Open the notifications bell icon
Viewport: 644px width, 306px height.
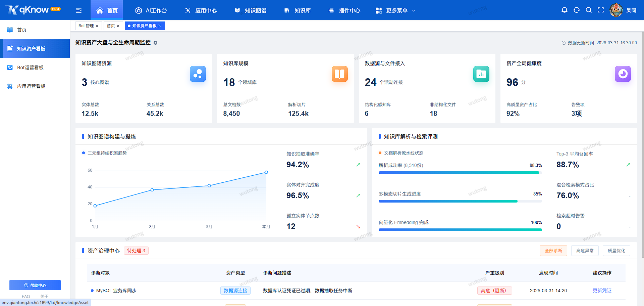pos(565,10)
